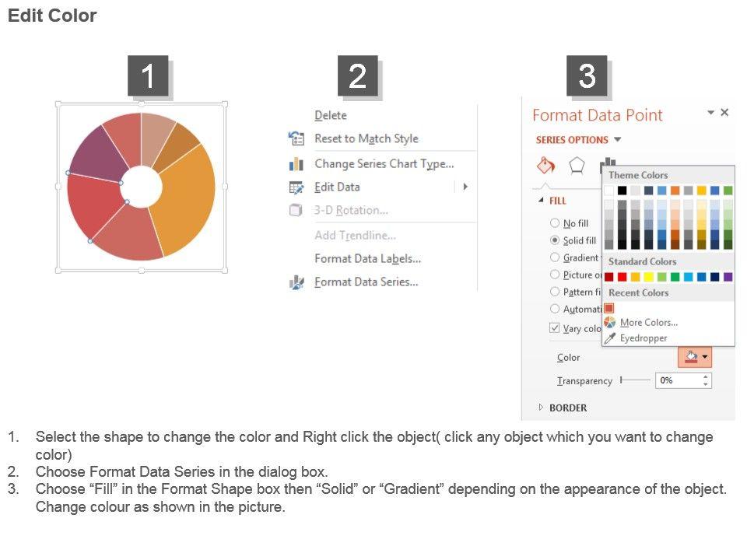
Task: Choose Delete from the context menu
Action: tap(331, 115)
